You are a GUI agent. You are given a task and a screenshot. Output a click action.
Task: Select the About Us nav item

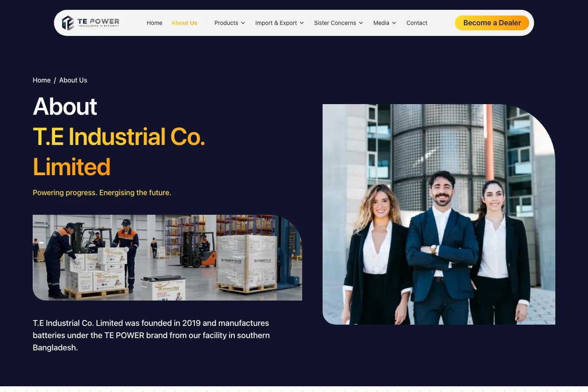(x=184, y=23)
